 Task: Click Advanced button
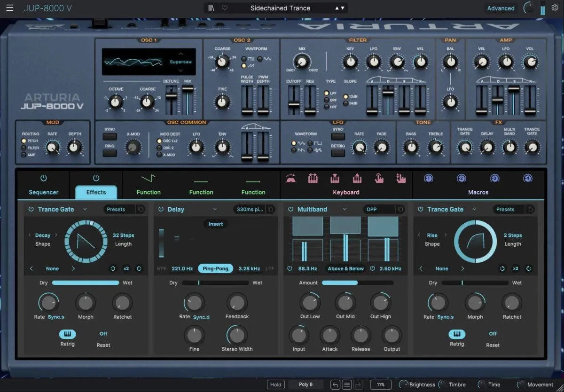coord(501,8)
